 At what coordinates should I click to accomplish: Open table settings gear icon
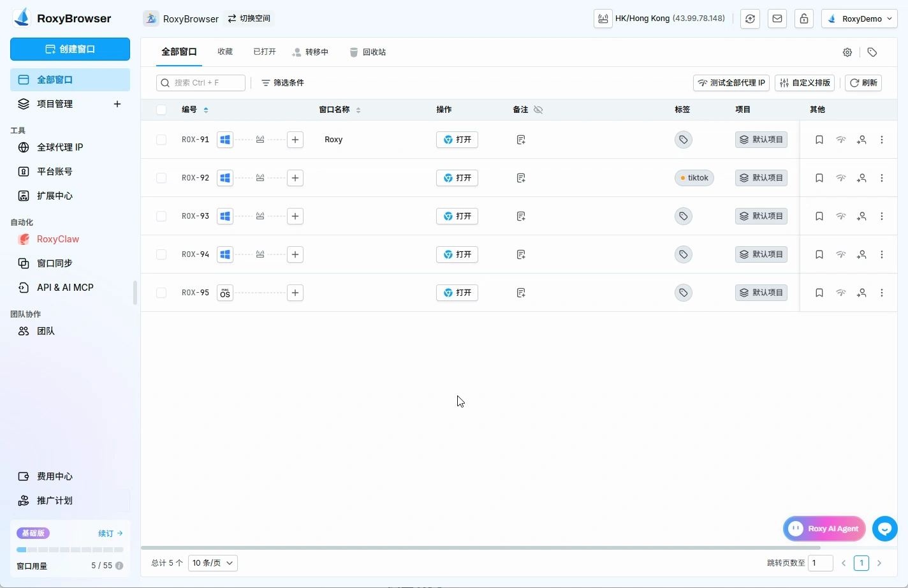click(847, 52)
